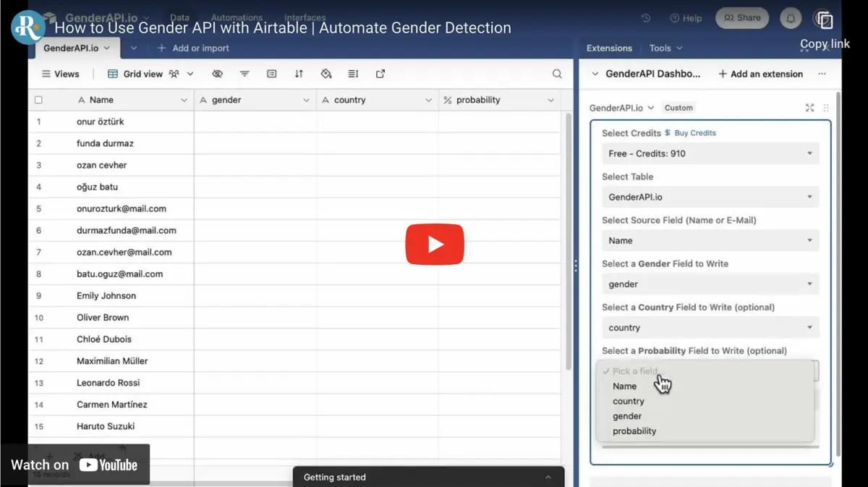The height and width of the screenshot is (487, 868).
Task: Click the Copy link icon
Action: 824,20
